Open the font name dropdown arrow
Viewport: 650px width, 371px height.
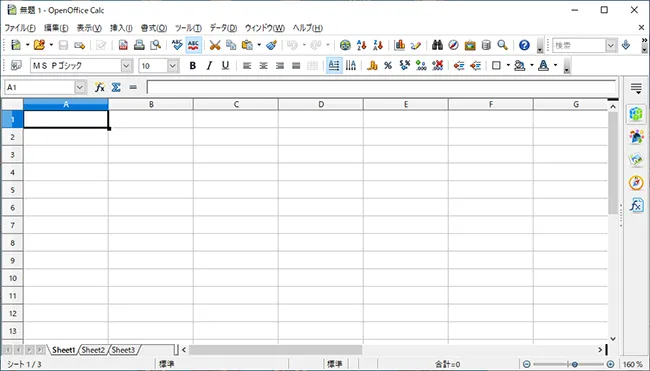tap(126, 65)
